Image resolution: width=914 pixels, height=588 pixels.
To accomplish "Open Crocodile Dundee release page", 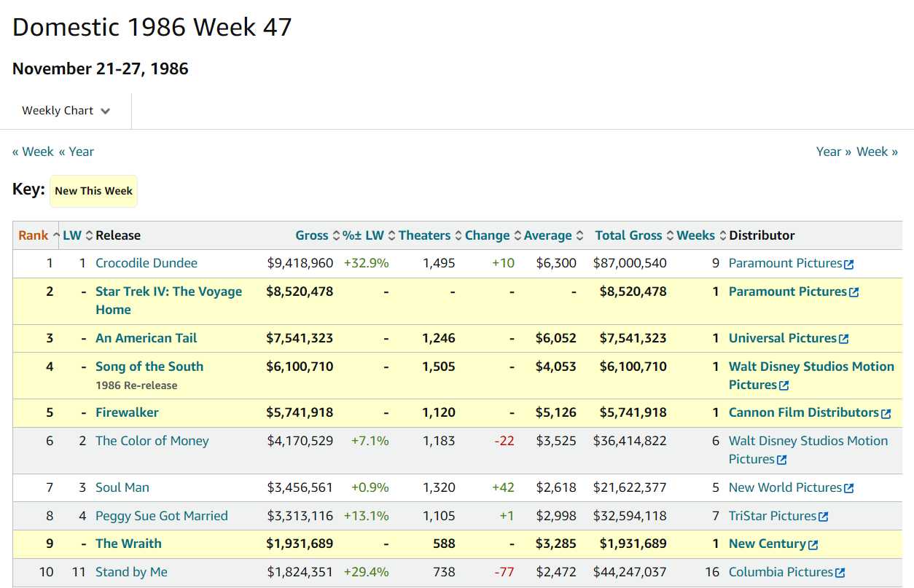I will [x=147, y=263].
